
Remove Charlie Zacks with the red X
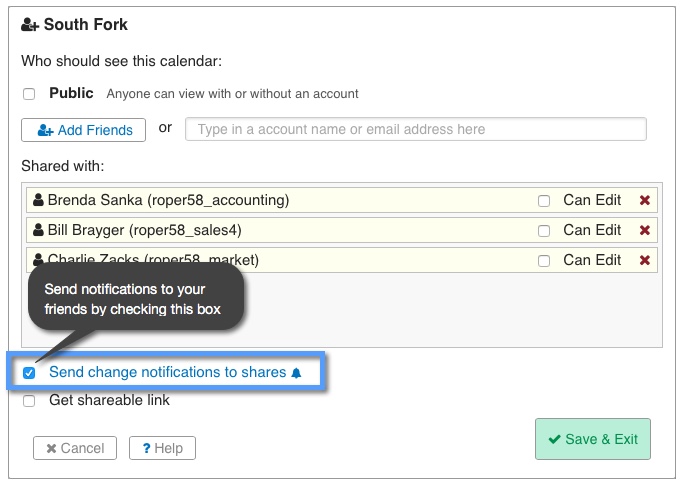[645, 260]
